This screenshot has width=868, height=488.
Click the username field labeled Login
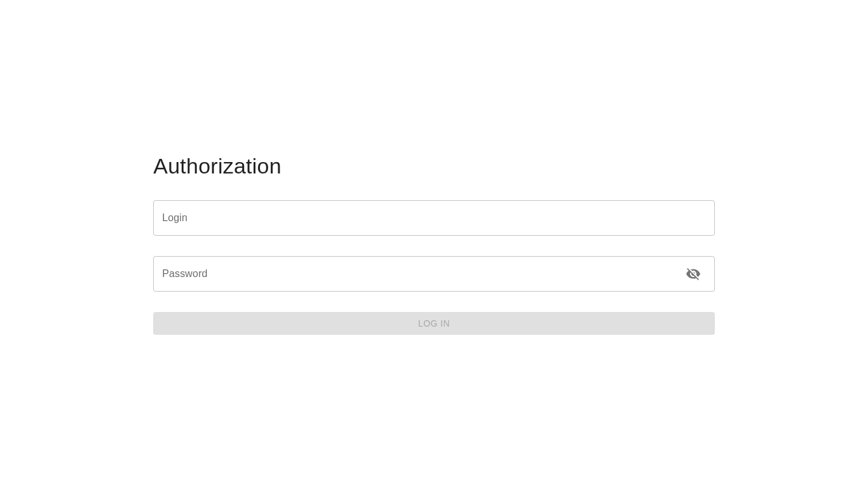tap(433, 218)
